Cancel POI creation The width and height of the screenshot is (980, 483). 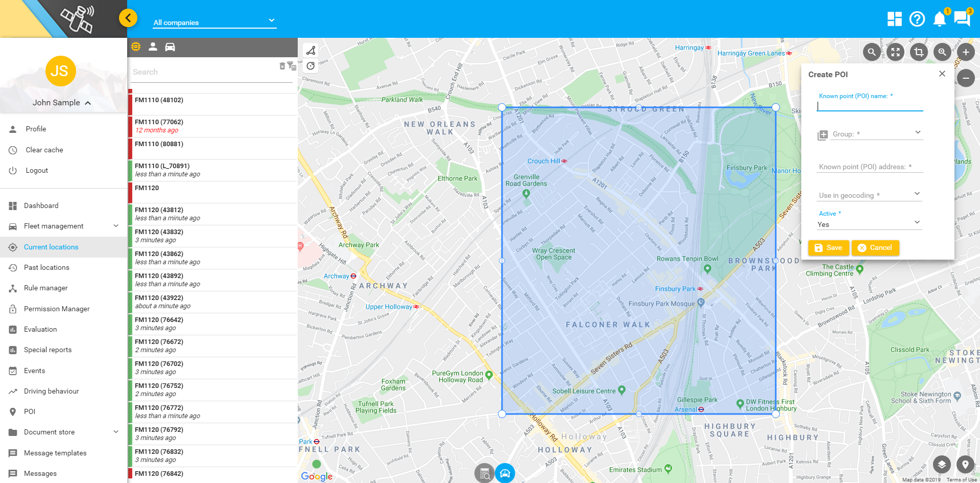tap(875, 248)
